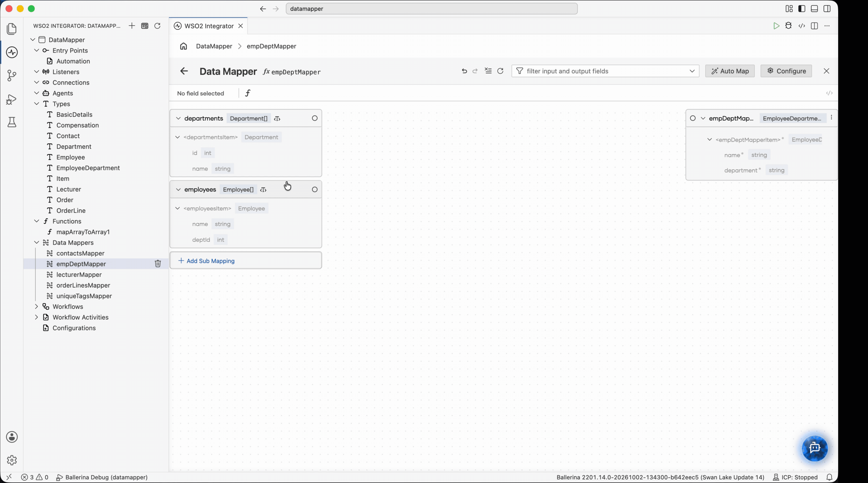
Task: Open the lecturerMapper data mapper
Action: coord(79,274)
